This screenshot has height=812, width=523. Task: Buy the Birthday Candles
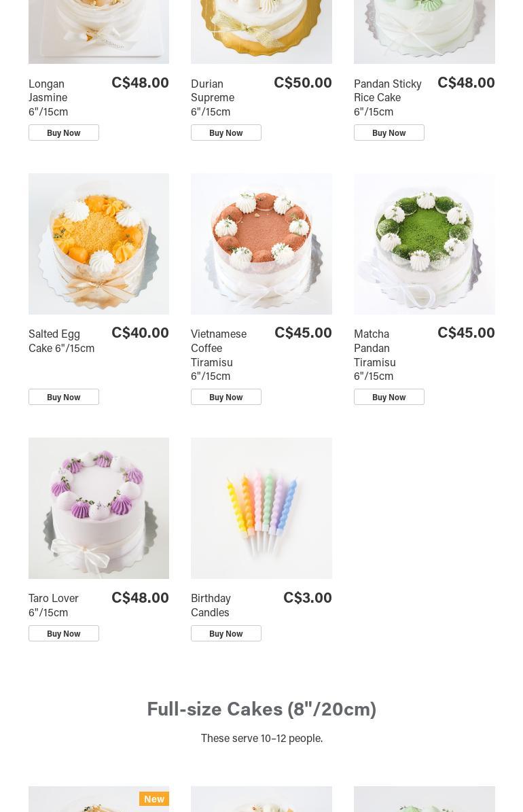tap(226, 633)
